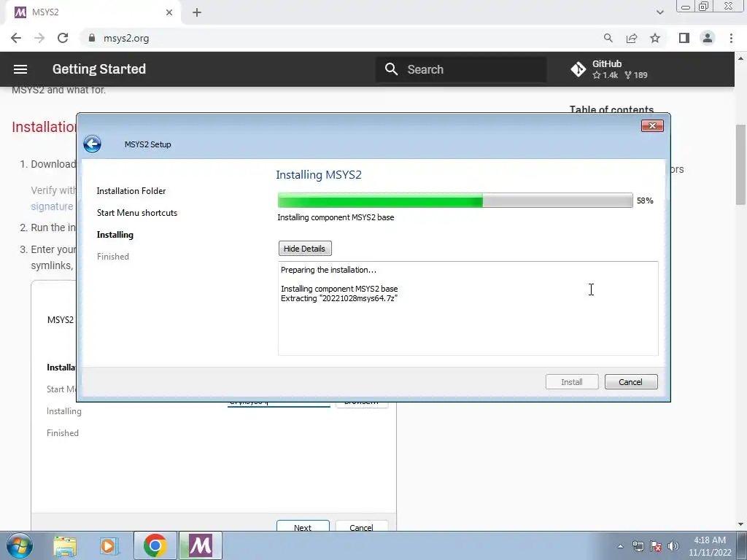Switch to Chrome in the taskbar
Screen dimensions: 747x560
pos(155,545)
